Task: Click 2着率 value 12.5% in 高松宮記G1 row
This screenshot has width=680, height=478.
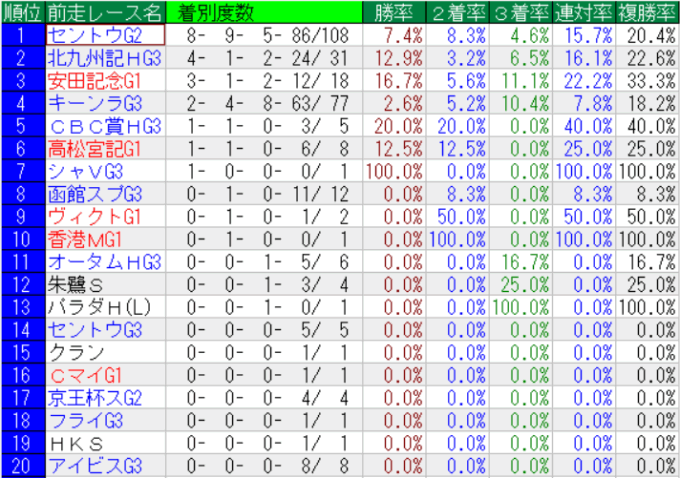Action: tap(462, 149)
